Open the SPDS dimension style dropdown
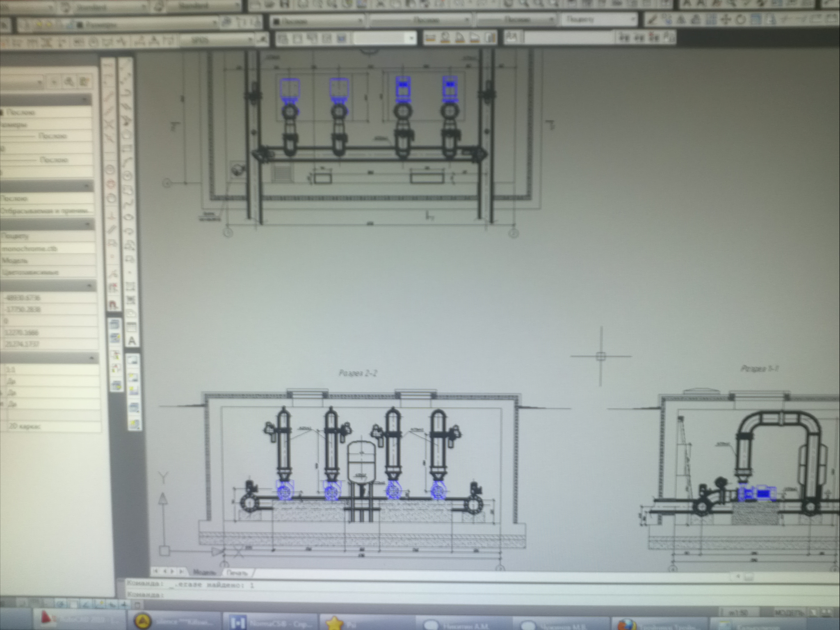Viewport: 840px width, 630px height. coord(217,40)
